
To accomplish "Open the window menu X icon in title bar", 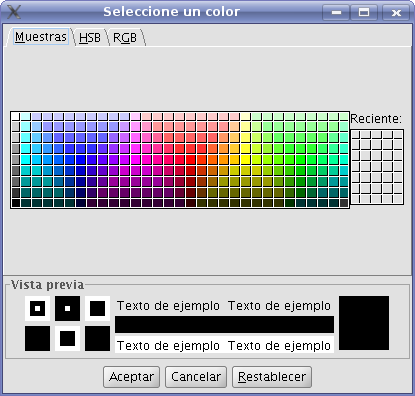I will tap(13, 12).
